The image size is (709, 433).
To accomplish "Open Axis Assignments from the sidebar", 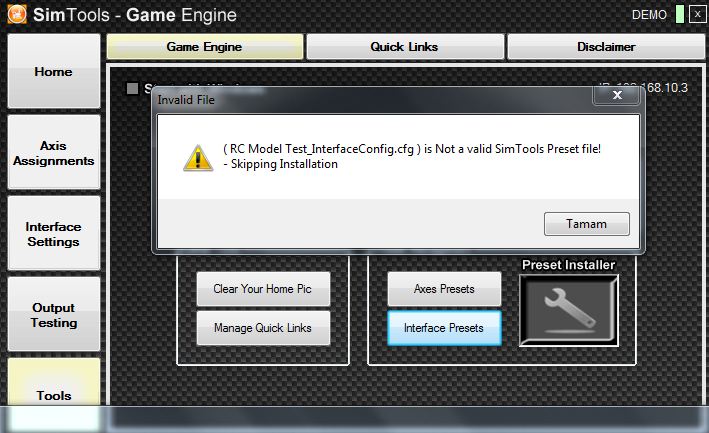I will pos(54,152).
